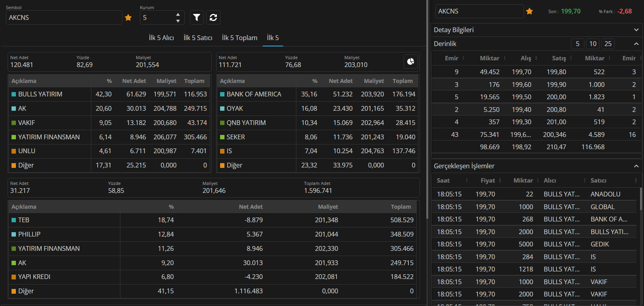Decrease Kurum value with down arrow

(x=178, y=21)
